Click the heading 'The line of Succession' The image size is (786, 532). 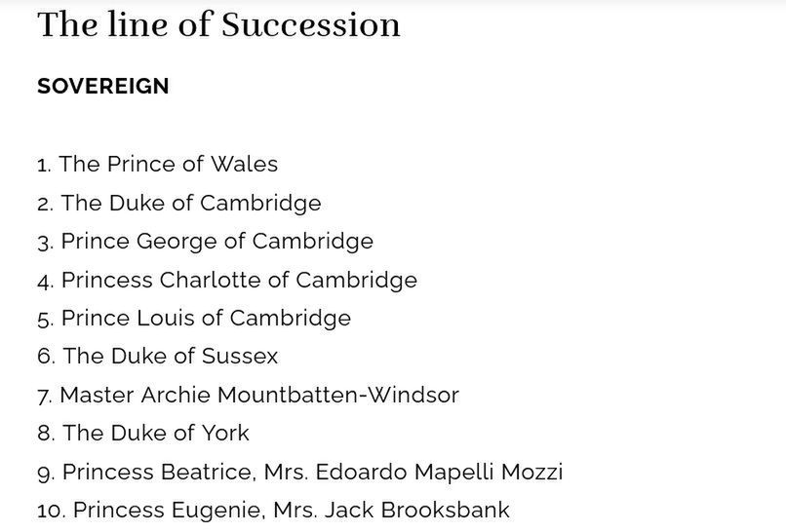click(218, 25)
